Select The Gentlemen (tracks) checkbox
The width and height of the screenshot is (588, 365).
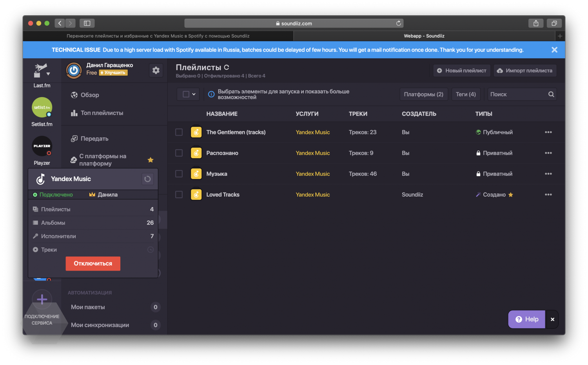[x=179, y=132]
